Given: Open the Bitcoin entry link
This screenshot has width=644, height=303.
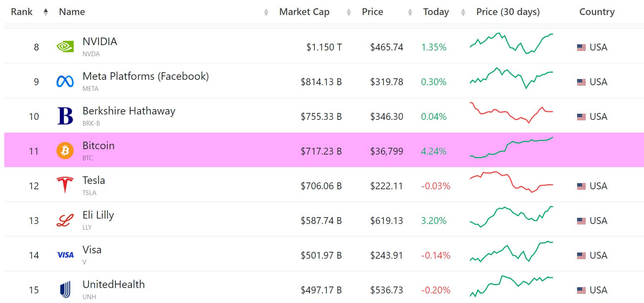Looking at the screenshot, I should point(98,145).
